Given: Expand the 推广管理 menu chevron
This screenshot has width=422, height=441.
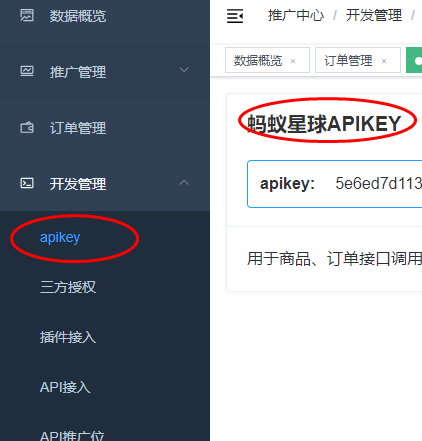Looking at the screenshot, I should tap(184, 70).
